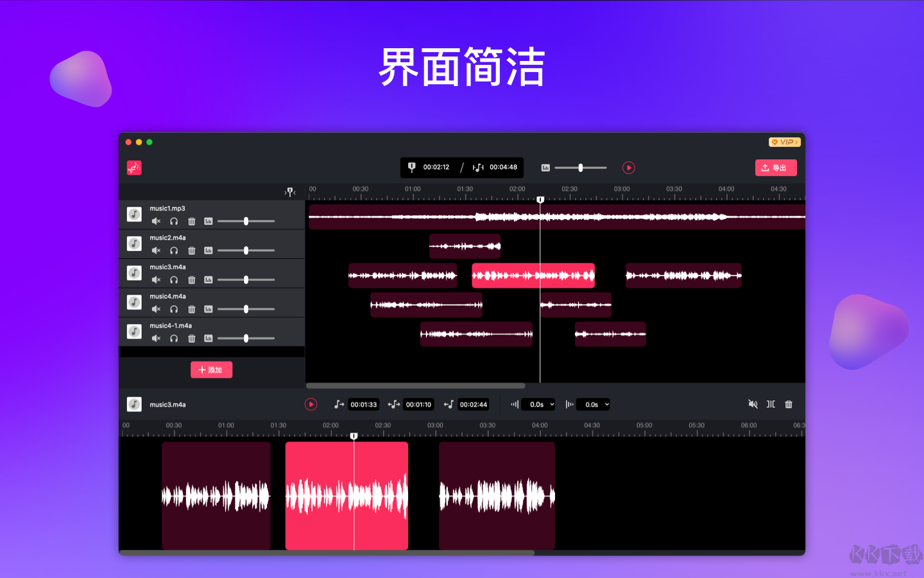This screenshot has height=578, width=924.
Task: Click the 导出 export button
Action: click(776, 167)
